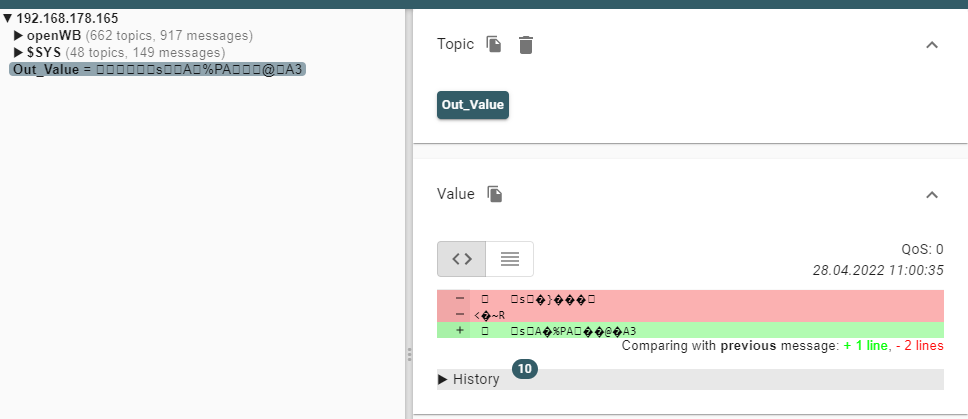Screen dimensions: 968x419
Task: Expand the History section
Action: click(x=469, y=379)
